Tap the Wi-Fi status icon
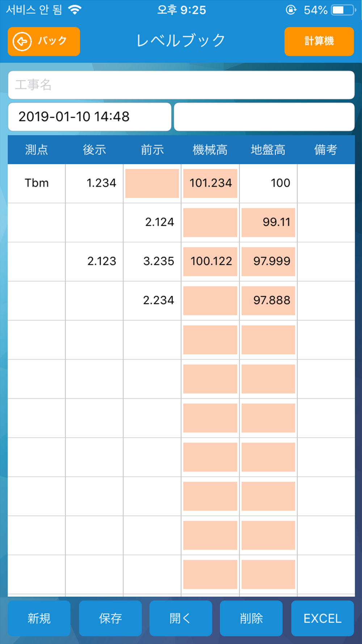The image size is (362, 644). [x=75, y=10]
